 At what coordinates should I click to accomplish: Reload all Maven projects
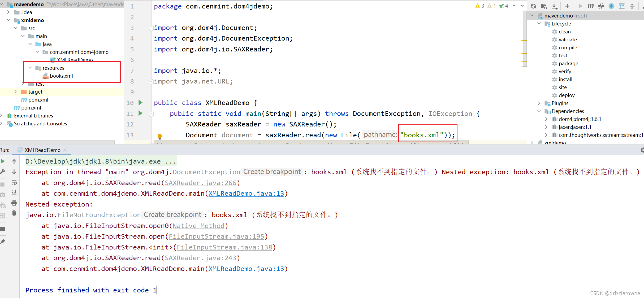coord(533,6)
